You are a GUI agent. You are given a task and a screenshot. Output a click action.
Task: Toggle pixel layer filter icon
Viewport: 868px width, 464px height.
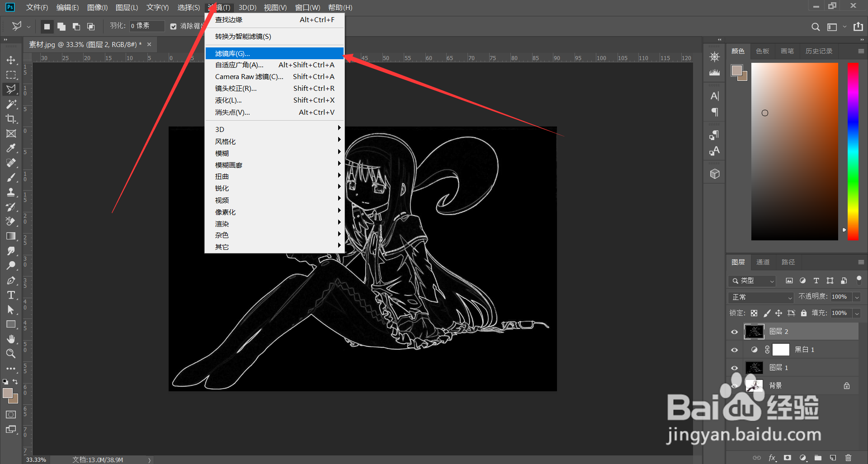(789, 281)
